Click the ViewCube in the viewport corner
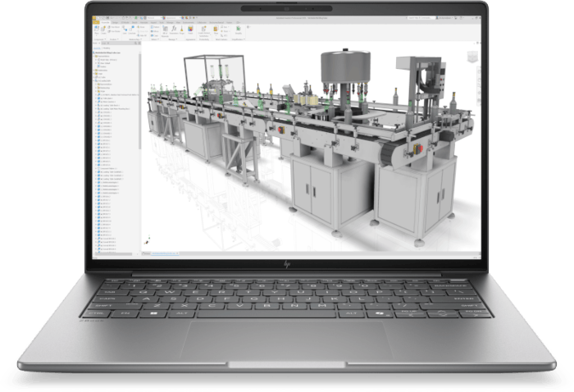The width and height of the screenshot is (574, 392). tap(472, 57)
